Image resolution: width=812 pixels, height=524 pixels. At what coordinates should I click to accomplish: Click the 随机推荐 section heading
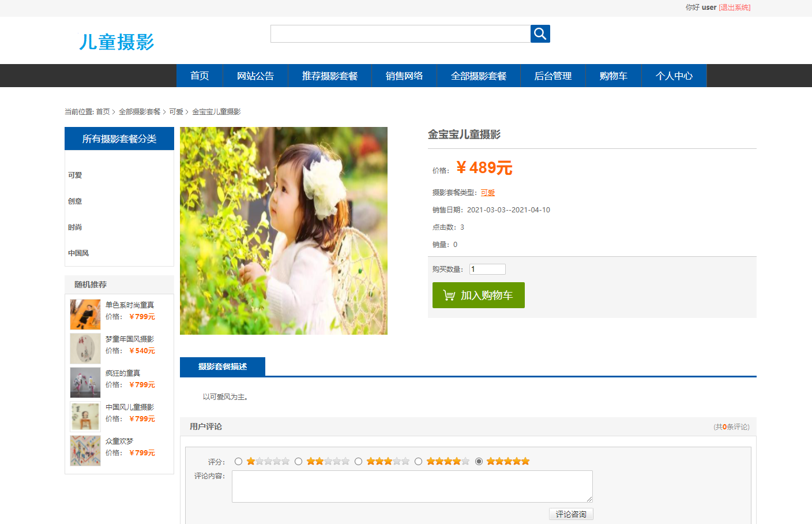pos(91,285)
